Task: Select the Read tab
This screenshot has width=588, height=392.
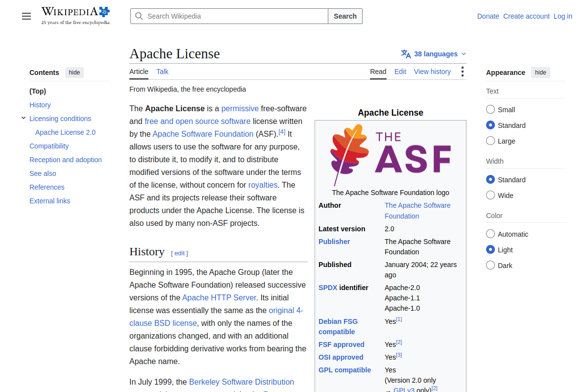Action: pos(378,72)
